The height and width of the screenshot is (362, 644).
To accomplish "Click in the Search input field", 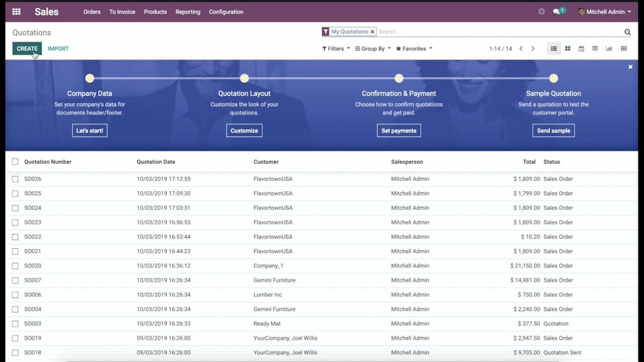I will click(x=499, y=31).
